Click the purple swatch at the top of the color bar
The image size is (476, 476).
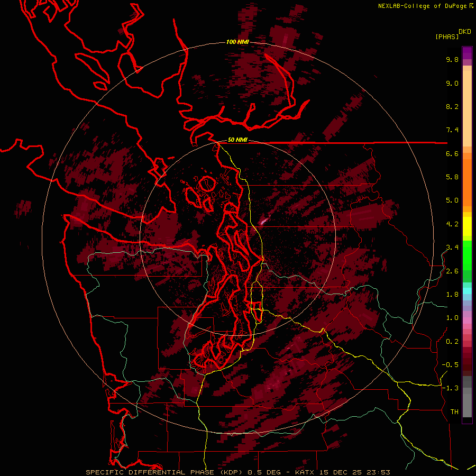click(x=467, y=53)
